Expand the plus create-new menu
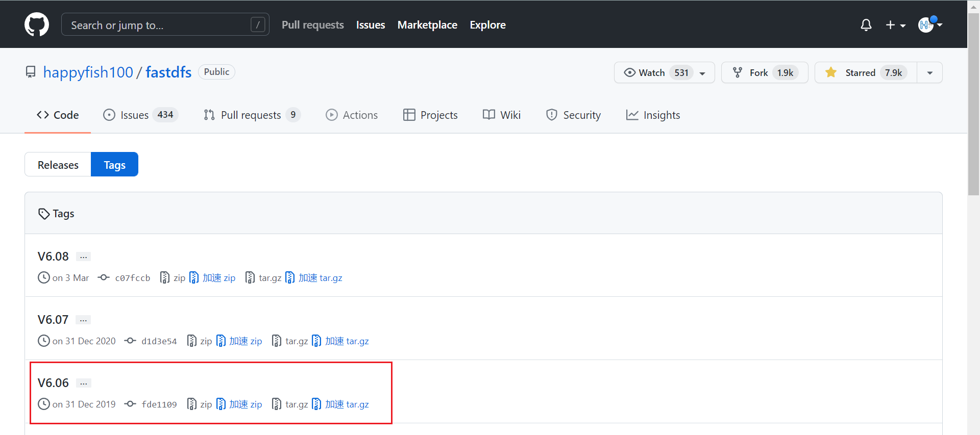This screenshot has height=435, width=980. [x=895, y=25]
